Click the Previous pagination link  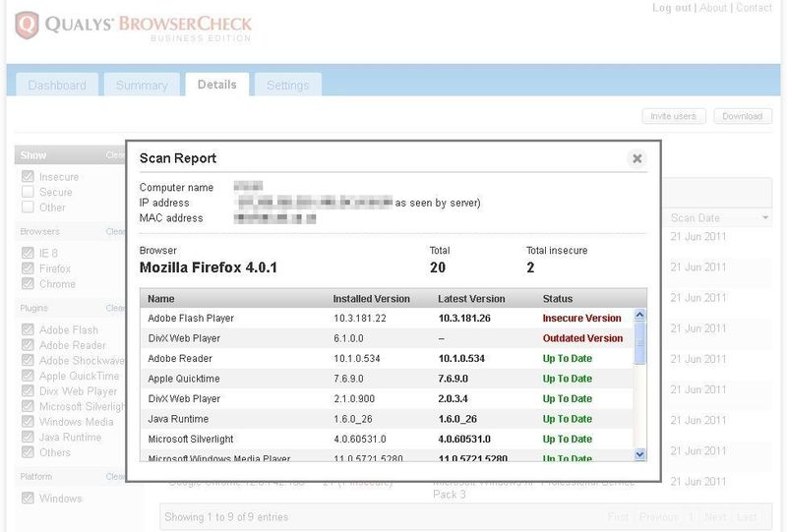[658, 516]
